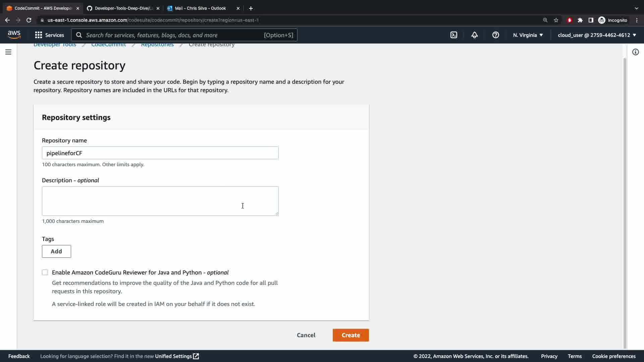Click the AWS logo home icon
This screenshot has height=362, width=644.
point(14,35)
